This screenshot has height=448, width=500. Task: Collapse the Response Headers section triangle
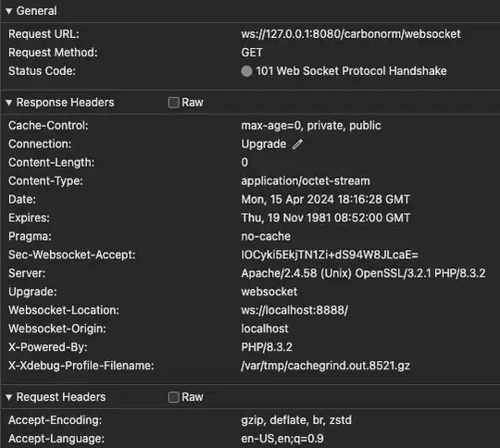pyautogui.click(x=9, y=103)
